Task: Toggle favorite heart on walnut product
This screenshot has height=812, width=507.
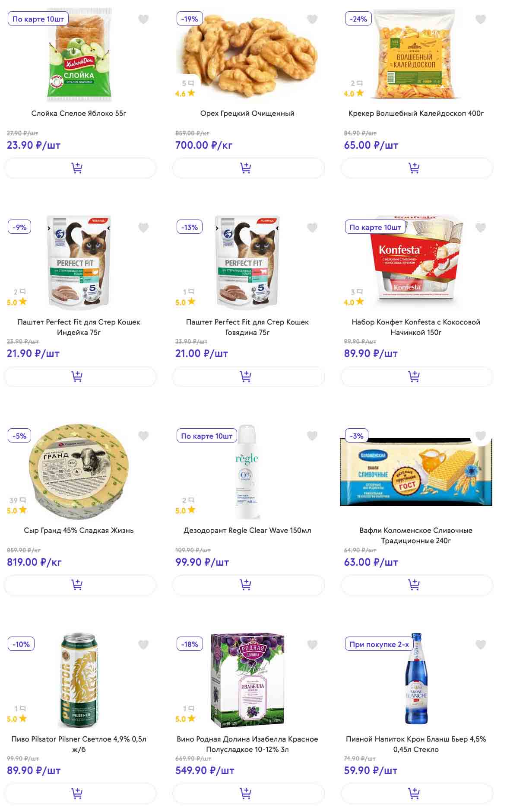Action: click(x=312, y=19)
